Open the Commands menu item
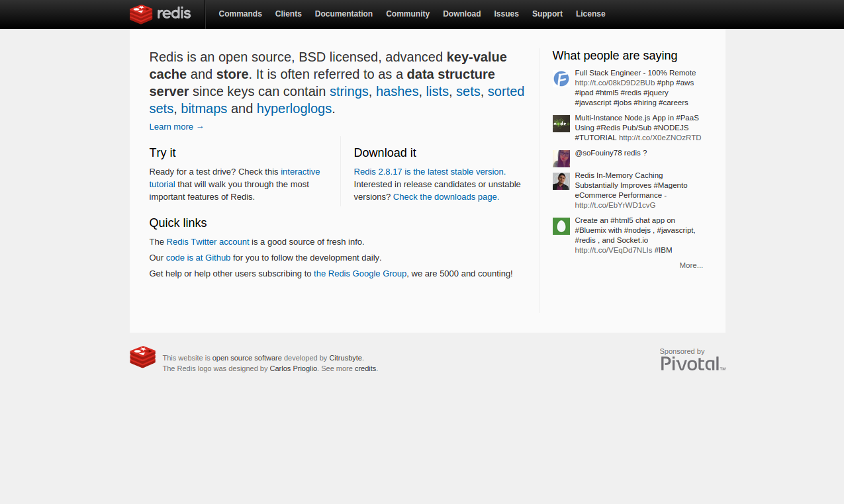The width and height of the screenshot is (844, 504). [240, 14]
